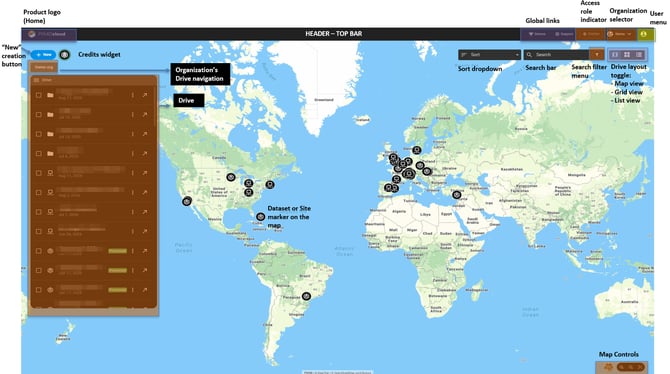Switch Drive layout to List view

tap(639, 55)
